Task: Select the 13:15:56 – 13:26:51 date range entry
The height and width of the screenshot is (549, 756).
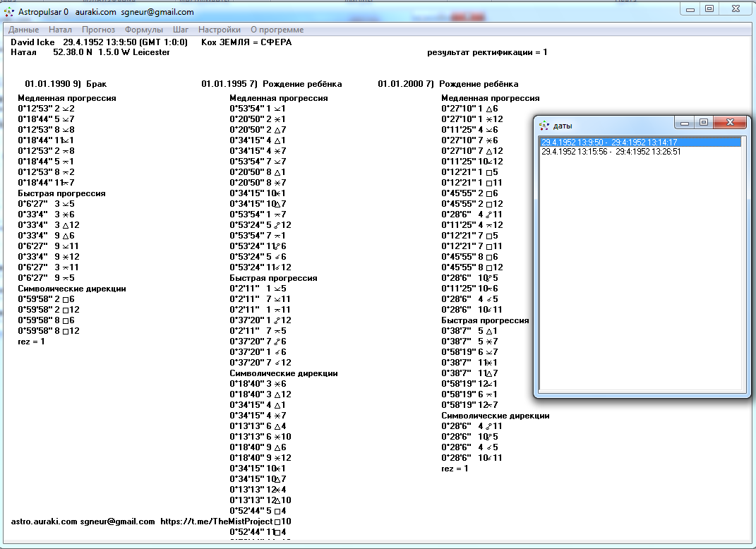Action: (x=611, y=151)
